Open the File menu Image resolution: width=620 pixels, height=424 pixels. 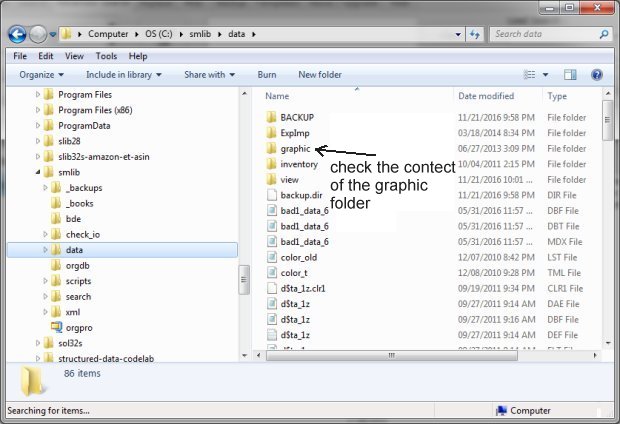[x=20, y=56]
